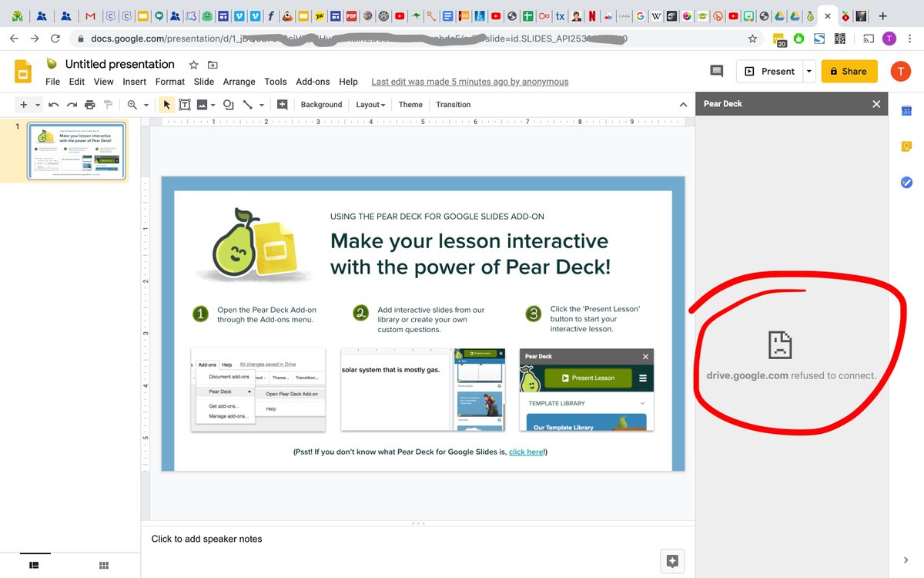The image size is (924, 578).
Task: Click the yellow Share button
Action: tap(849, 71)
